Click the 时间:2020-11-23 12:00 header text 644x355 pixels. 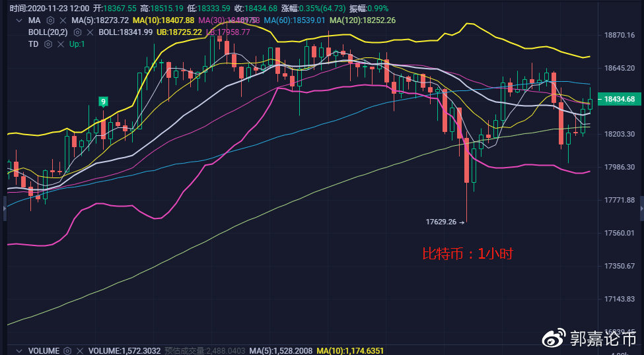point(50,8)
